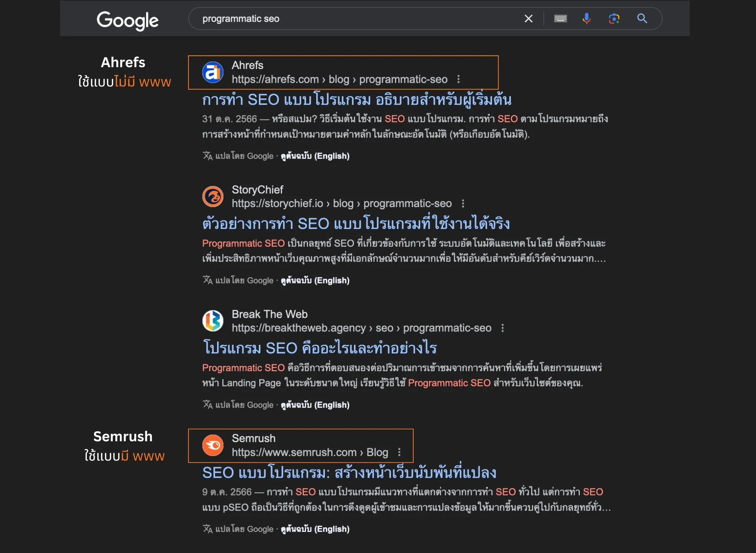Open more options for Break The Web result
756x553 pixels.
[503, 328]
